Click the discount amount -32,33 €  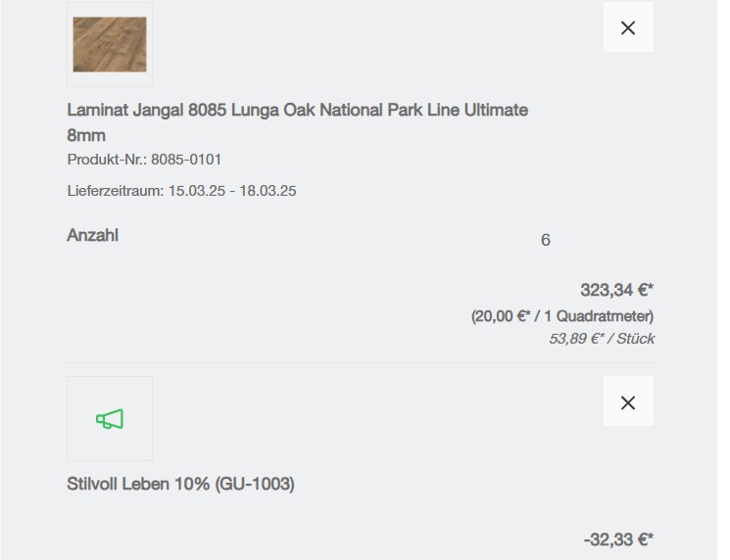618,539
